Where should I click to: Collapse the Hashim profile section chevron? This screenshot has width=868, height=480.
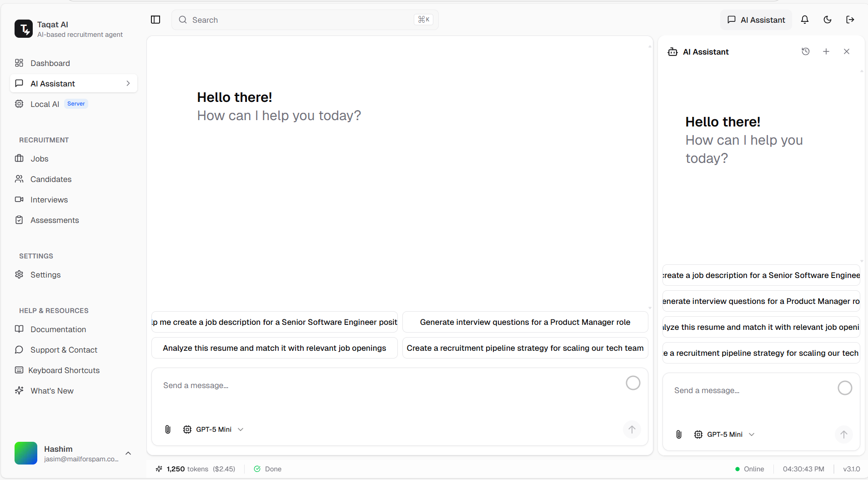[x=128, y=453]
